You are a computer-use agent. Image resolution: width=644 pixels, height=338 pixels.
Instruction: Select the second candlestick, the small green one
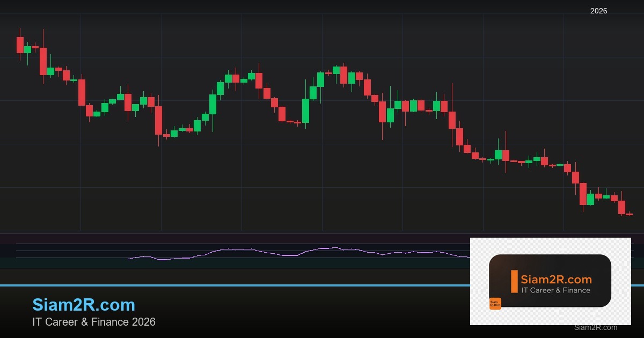(27, 49)
